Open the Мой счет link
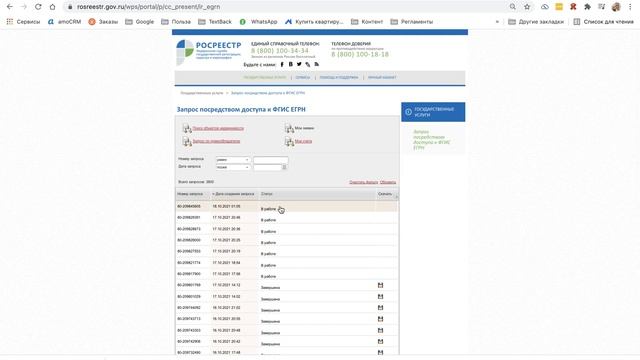640x360 pixels. point(303,141)
